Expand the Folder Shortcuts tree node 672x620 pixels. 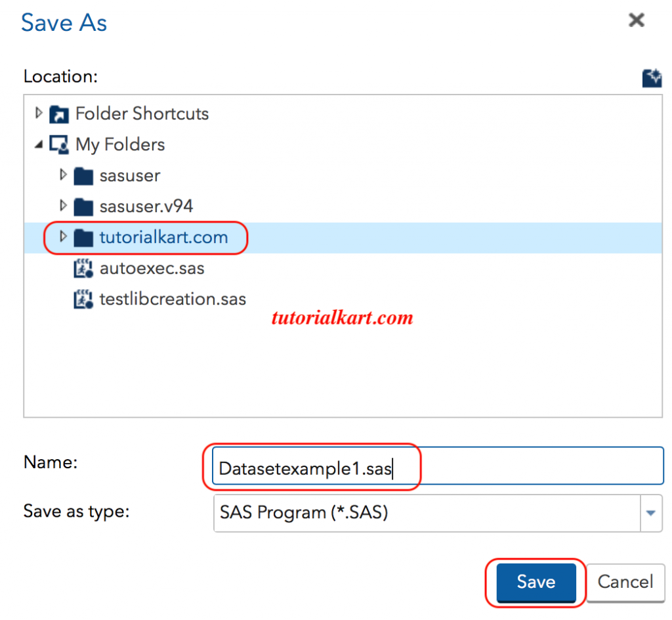tap(39, 113)
